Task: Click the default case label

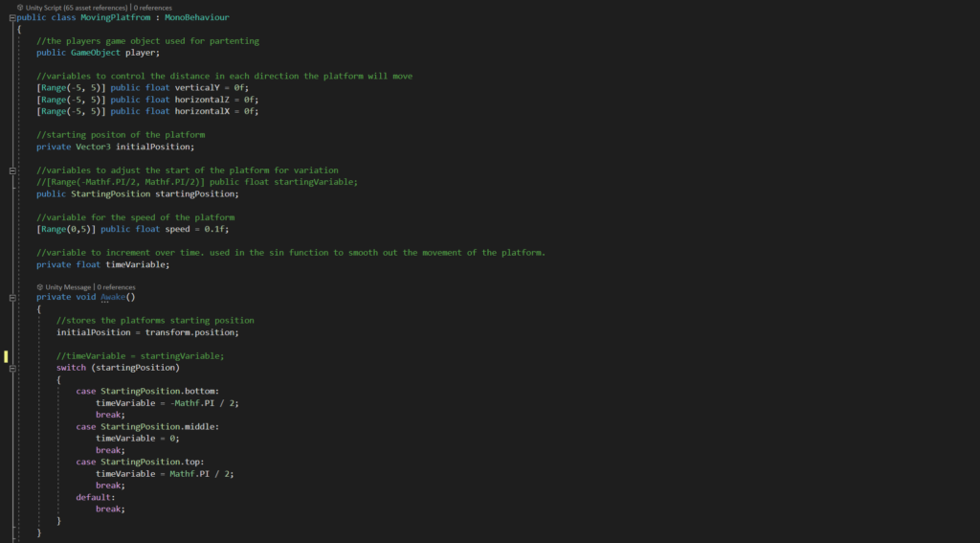Action: tap(96, 497)
